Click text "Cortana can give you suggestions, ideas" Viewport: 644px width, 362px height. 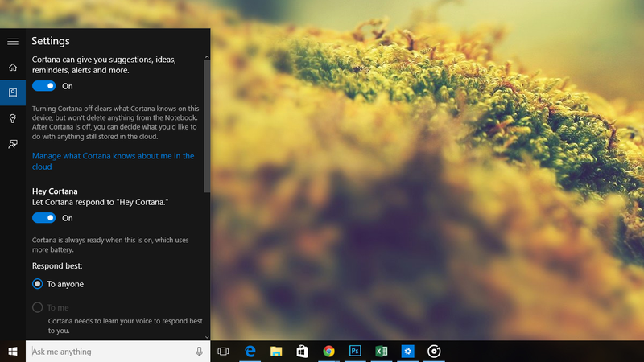(x=104, y=65)
